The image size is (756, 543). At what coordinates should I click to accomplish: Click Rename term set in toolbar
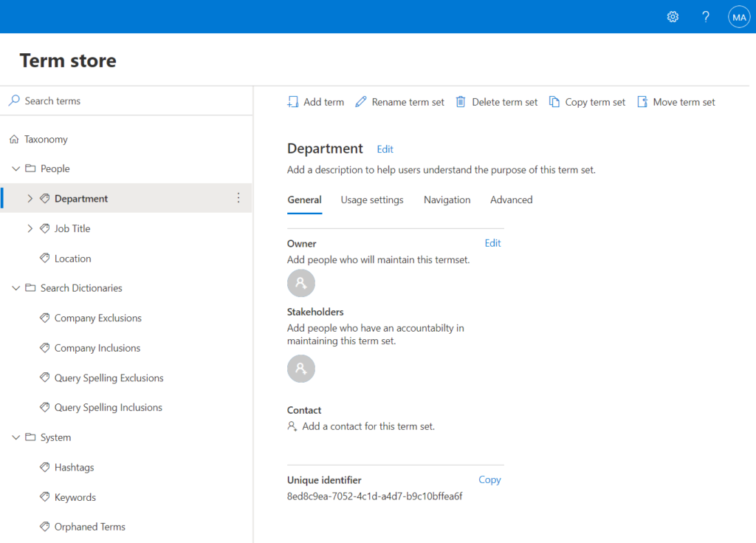point(399,102)
